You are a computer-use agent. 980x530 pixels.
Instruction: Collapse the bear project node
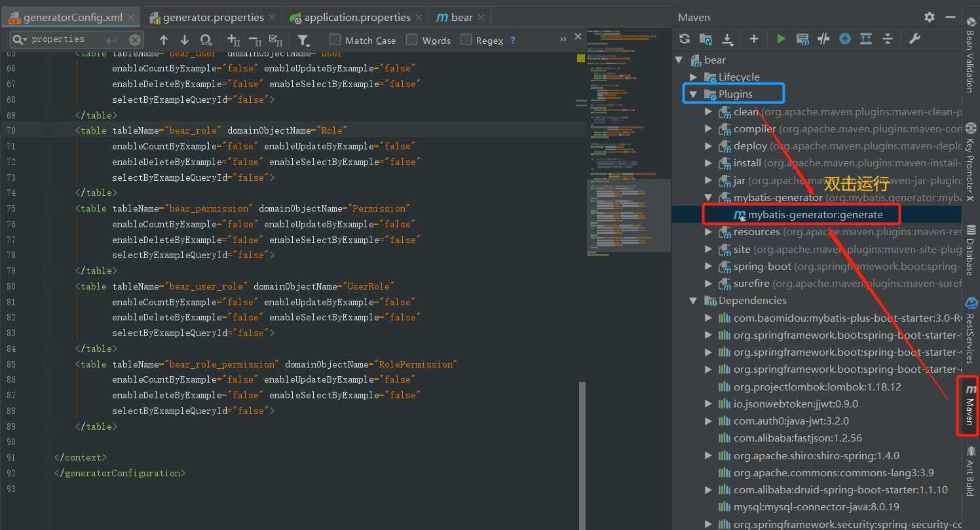point(679,60)
